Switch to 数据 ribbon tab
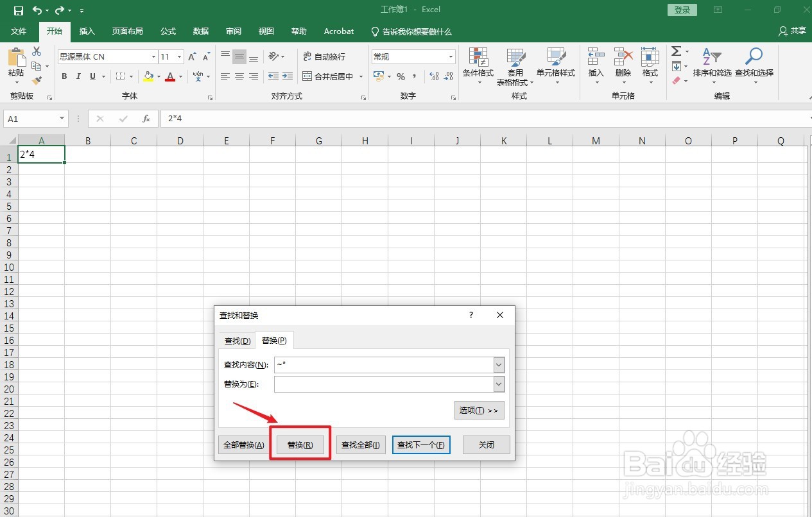Viewport: 812px width, 517px height. point(201,31)
